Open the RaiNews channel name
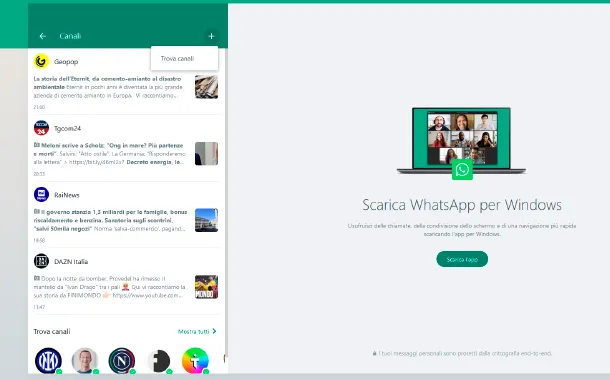The height and width of the screenshot is (380, 610). tap(67, 195)
